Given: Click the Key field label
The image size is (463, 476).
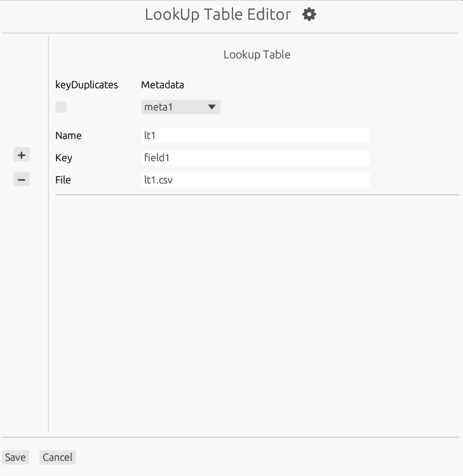Looking at the screenshot, I should pyautogui.click(x=64, y=158).
